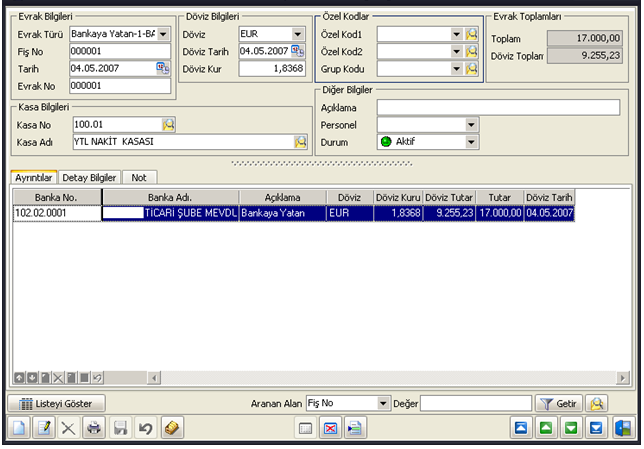Click the Döviz Kur input field
This screenshot has height=449, width=644.
(x=272, y=69)
